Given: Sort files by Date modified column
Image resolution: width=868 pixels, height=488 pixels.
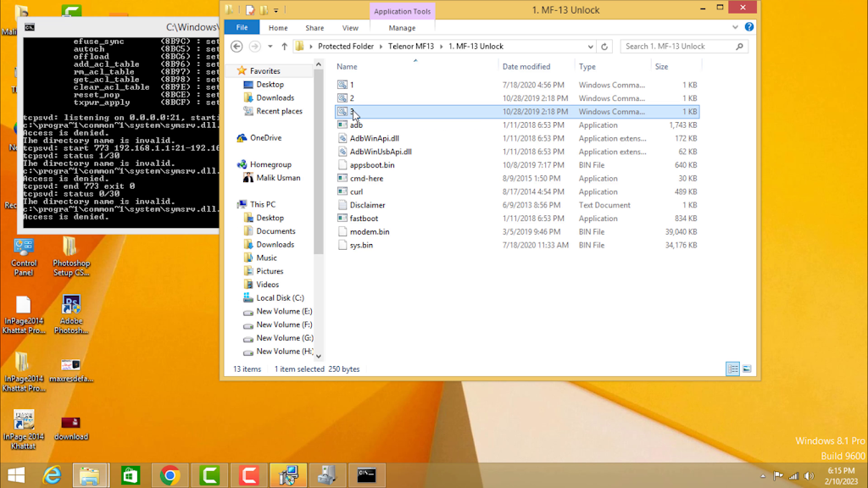Looking at the screenshot, I should pos(526,66).
